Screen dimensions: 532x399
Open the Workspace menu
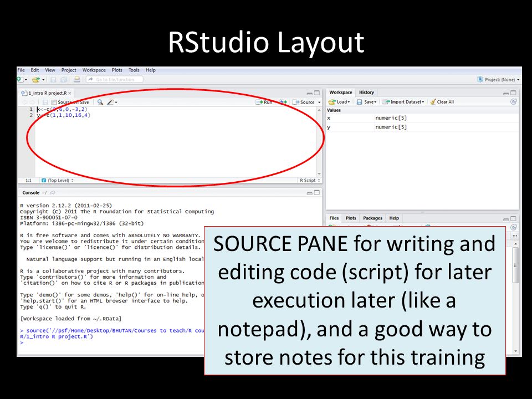point(94,70)
